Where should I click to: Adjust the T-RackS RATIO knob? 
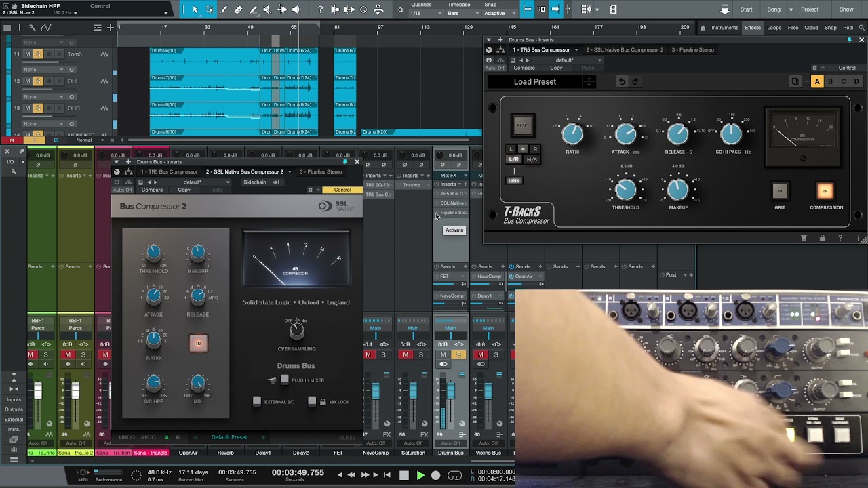point(572,134)
